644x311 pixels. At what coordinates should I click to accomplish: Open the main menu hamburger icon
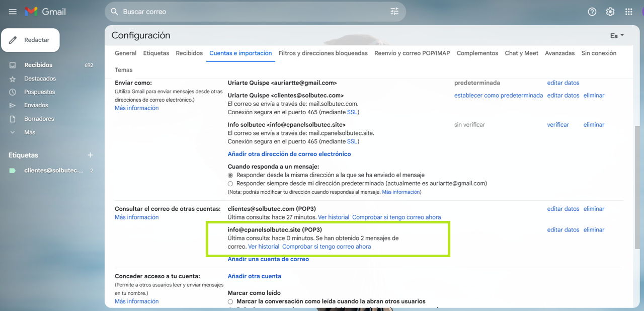(13, 12)
